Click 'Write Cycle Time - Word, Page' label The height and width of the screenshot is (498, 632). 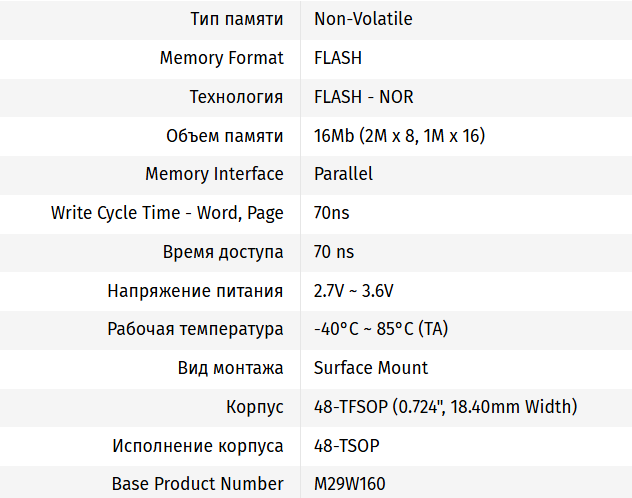(167, 213)
